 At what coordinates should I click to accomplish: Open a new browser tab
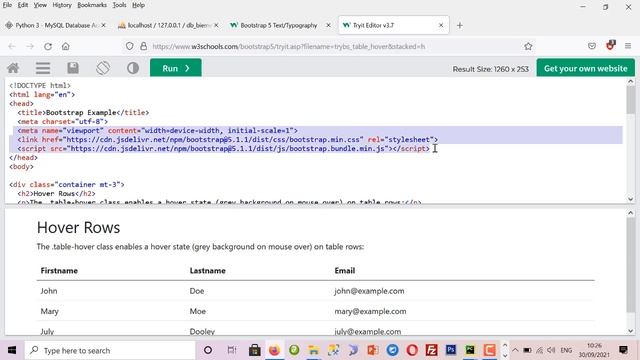460,25
